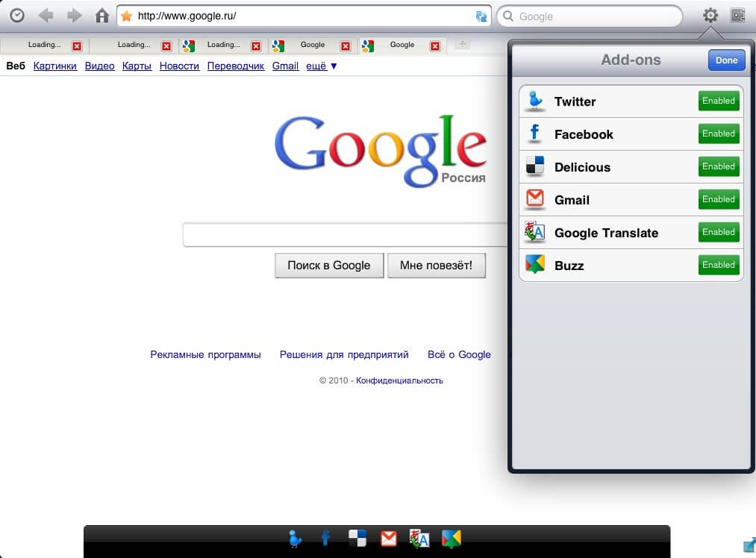This screenshot has width=756, height=558.
Task: Reload page using the refresh icon
Action: 481,16
